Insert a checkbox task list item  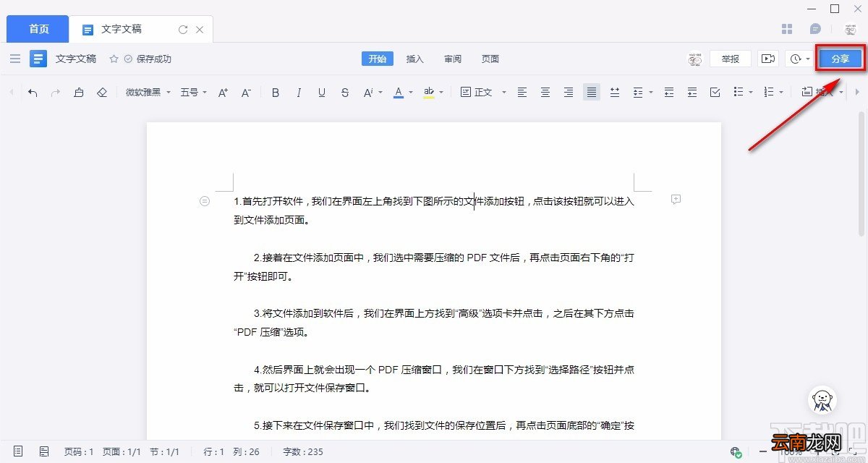(715, 93)
